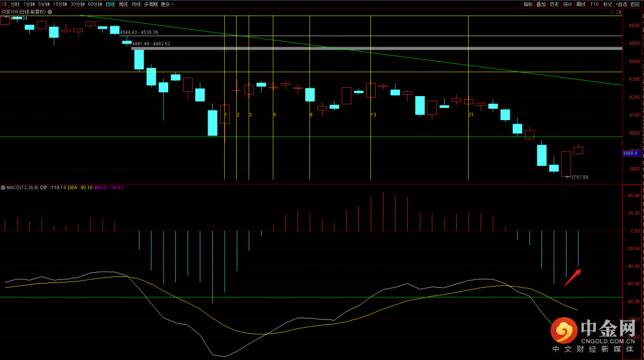
Task: Click the 叠加 overlay tool
Action: click(541, 4)
